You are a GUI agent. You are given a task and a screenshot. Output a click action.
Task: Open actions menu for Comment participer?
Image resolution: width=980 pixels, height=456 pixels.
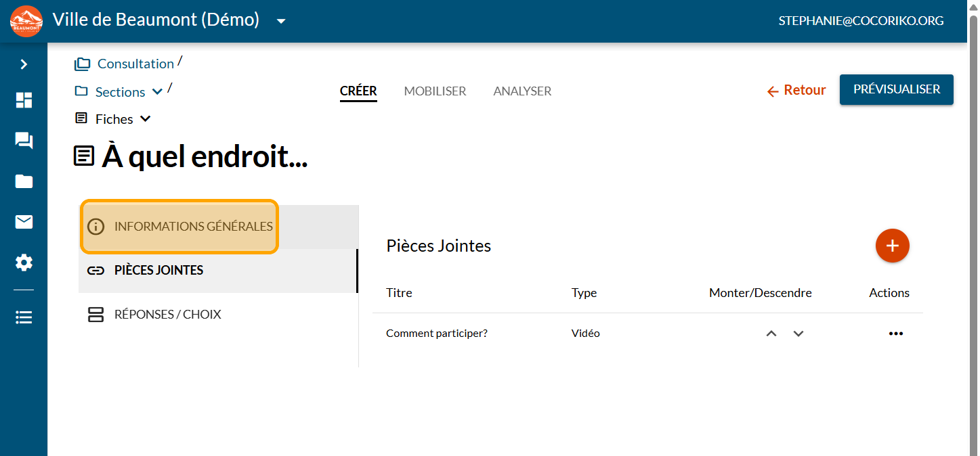point(895,334)
